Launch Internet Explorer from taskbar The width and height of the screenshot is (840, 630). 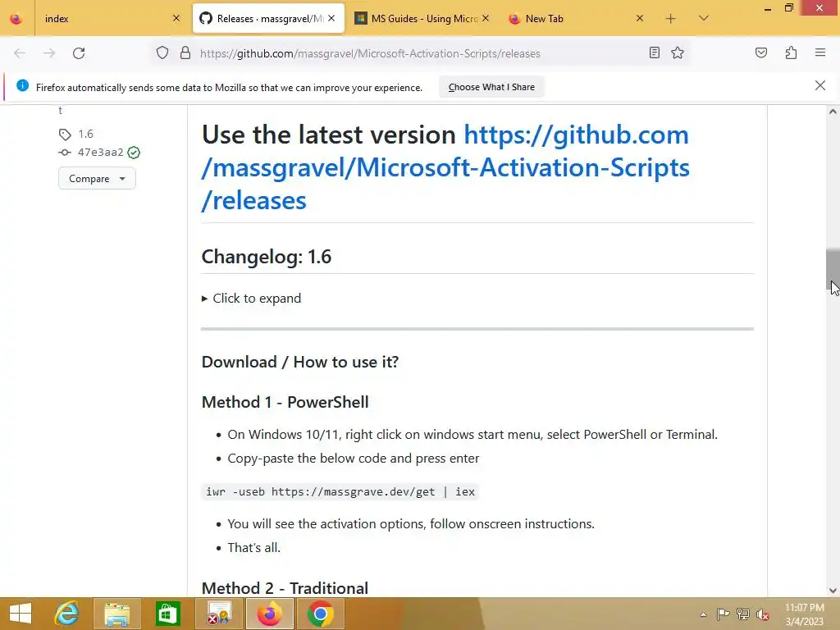[x=66, y=614]
